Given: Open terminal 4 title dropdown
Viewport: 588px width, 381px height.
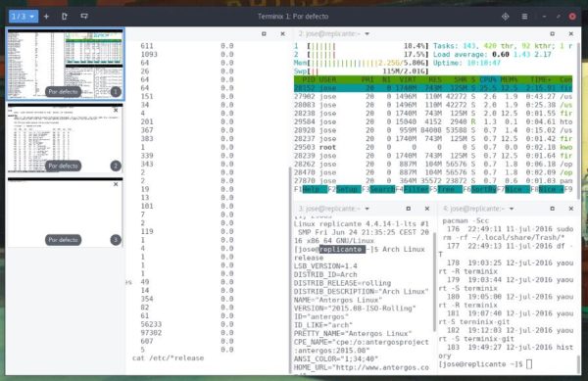Looking at the screenshot, I should click(x=512, y=209).
